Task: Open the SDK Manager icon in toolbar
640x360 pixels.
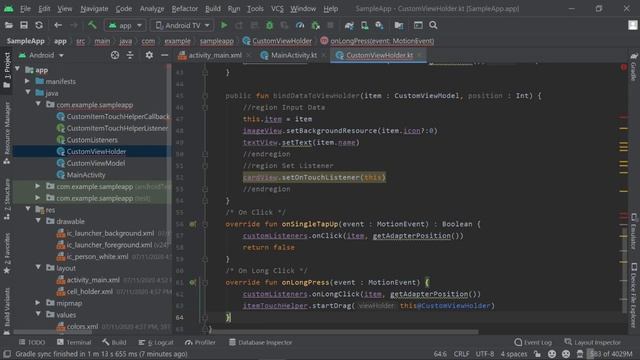Action: (x=380, y=25)
